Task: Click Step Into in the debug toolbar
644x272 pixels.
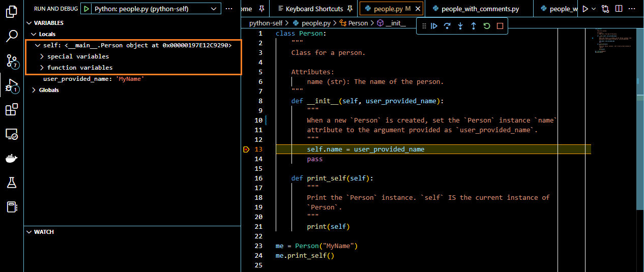Action: pos(460,26)
